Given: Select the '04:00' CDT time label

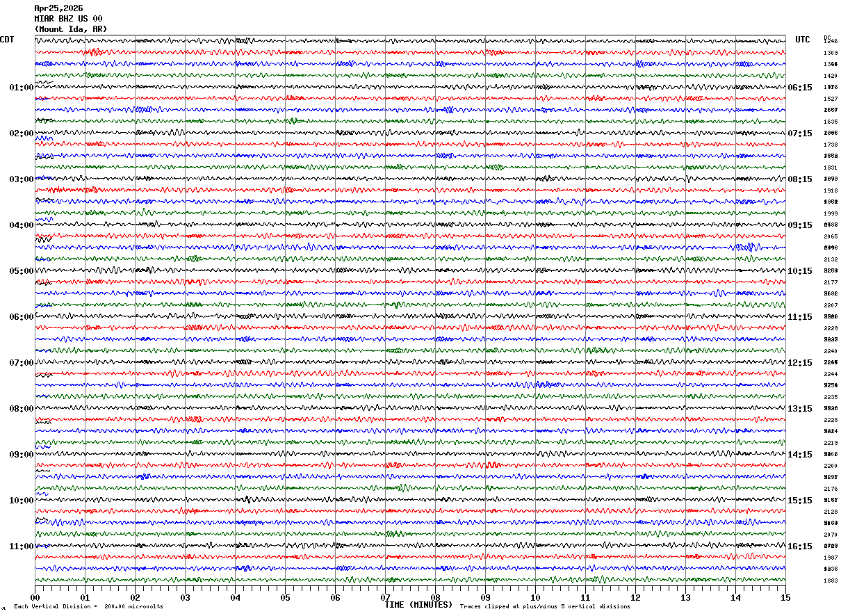Looking at the screenshot, I should (x=21, y=225).
